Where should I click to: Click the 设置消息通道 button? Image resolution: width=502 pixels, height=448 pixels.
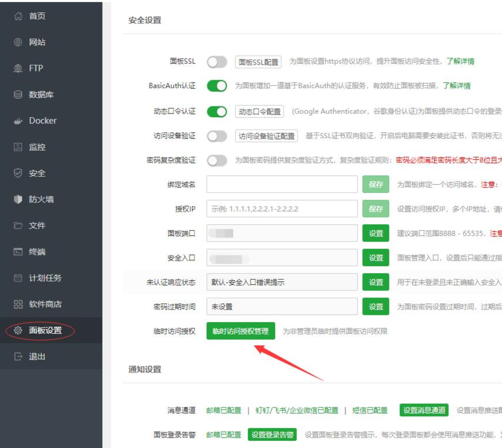pos(424,410)
